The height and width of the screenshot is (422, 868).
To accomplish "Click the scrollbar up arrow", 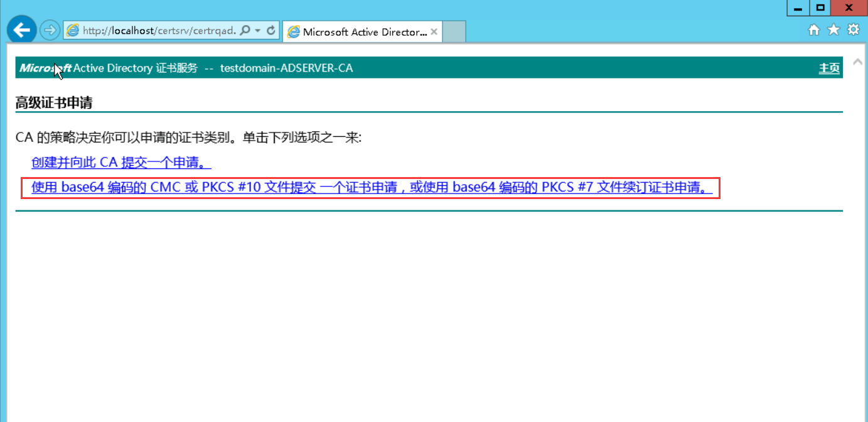I will click(857, 62).
